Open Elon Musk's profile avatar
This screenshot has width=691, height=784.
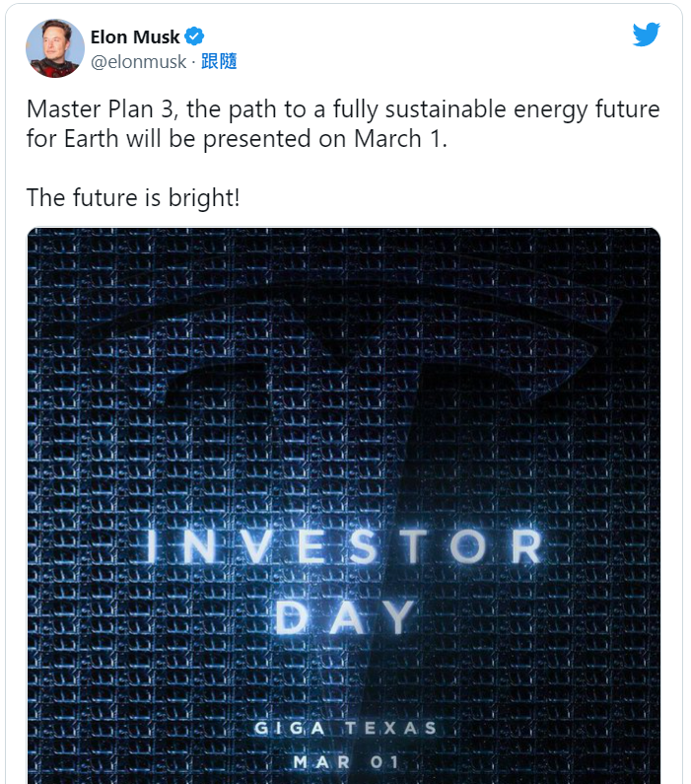55,48
